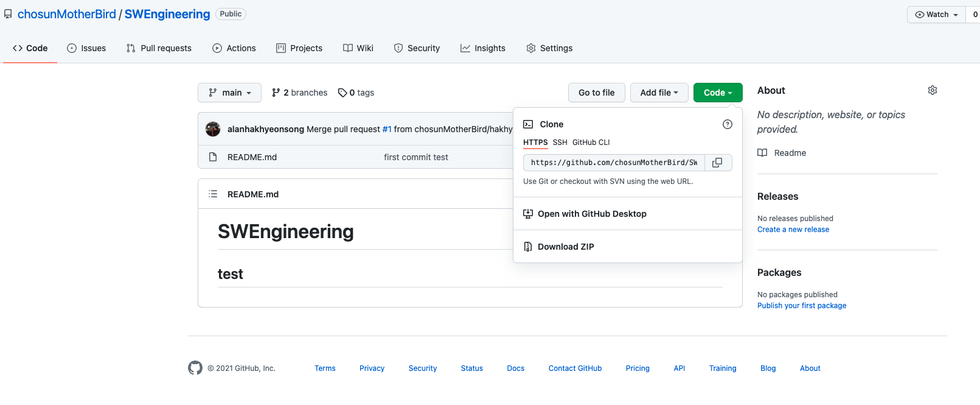Image resolution: width=980 pixels, height=405 pixels.
Task: View the Insights tab
Action: pos(483,48)
